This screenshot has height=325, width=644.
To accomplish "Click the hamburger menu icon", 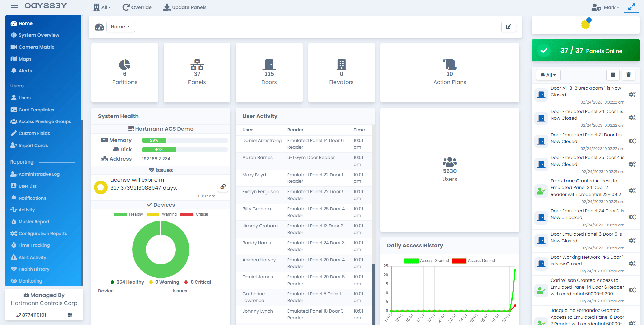I will click(x=14, y=6).
